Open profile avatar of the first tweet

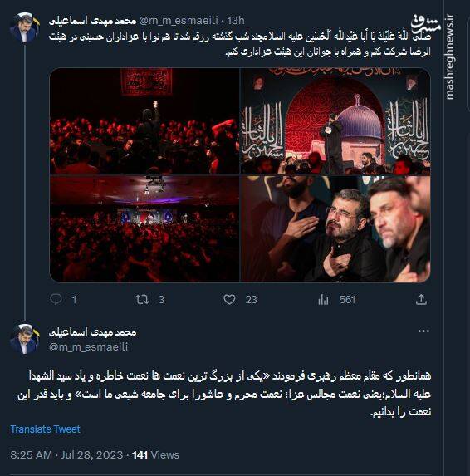24,27
